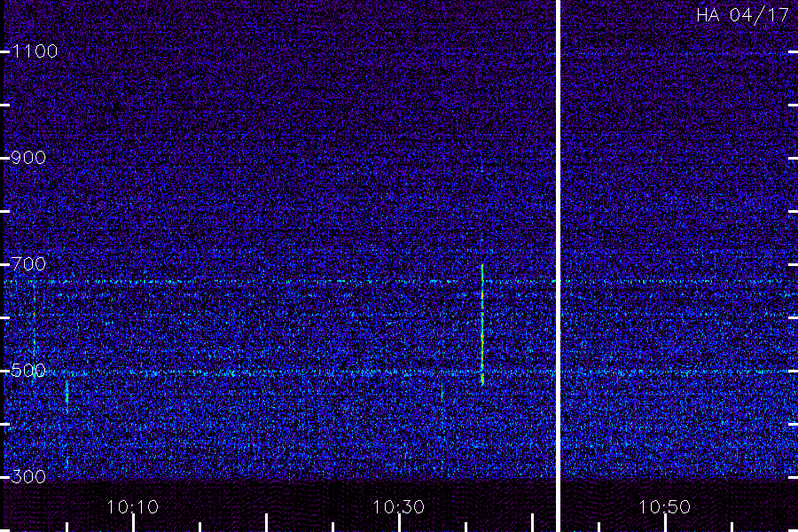
Task: Click the 700 frequency axis label
Action: point(28,264)
